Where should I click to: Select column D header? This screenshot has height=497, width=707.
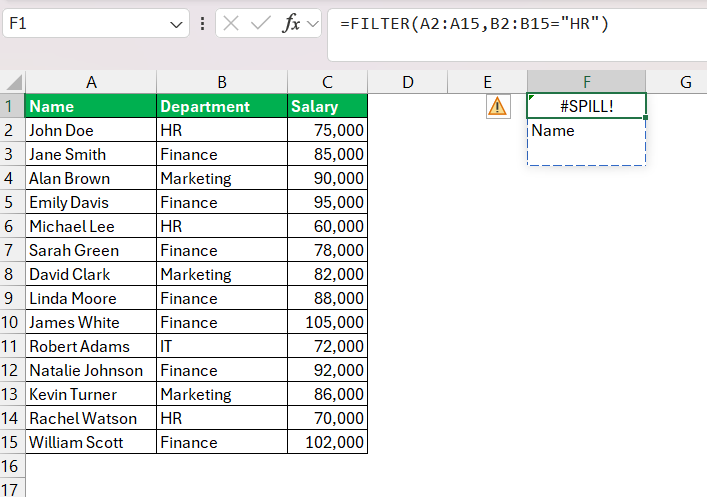[408, 82]
